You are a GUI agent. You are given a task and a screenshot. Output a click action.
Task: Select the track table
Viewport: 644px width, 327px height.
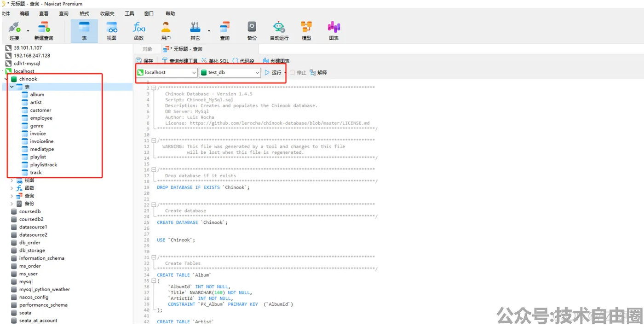[x=36, y=173]
